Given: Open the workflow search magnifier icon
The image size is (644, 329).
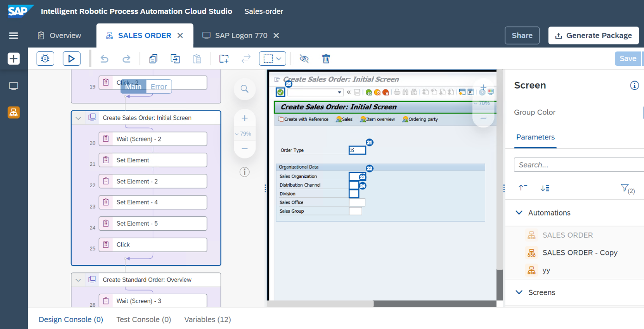Looking at the screenshot, I should click(x=244, y=89).
